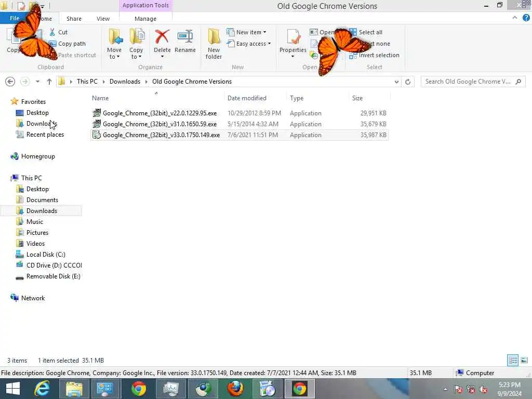Expand the Delete options arrow
The image size is (532, 399).
(162, 56)
